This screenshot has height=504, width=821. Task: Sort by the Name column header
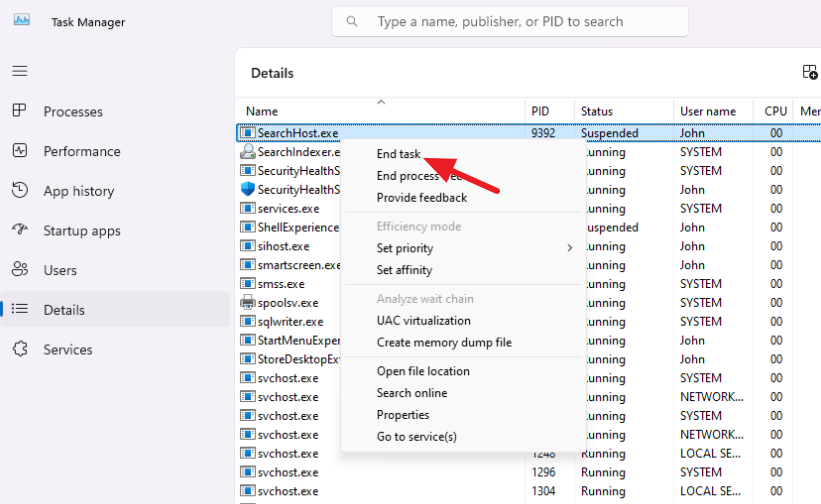point(262,111)
